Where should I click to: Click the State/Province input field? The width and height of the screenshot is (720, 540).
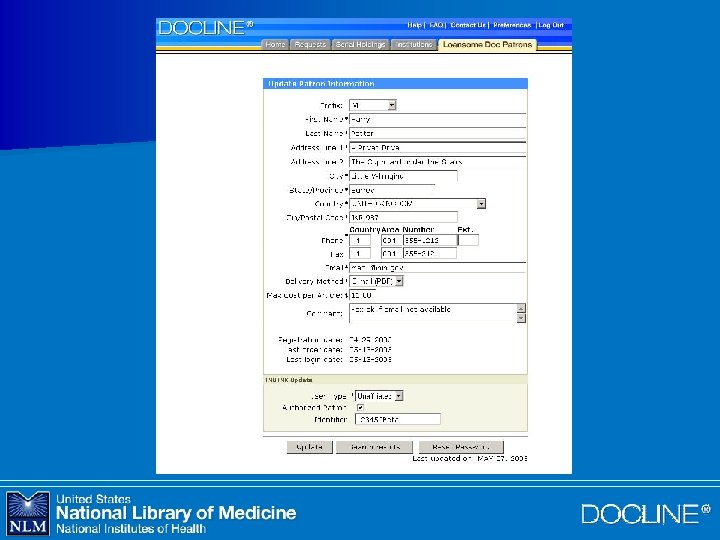pyautogui.click(x=392, y=190)
